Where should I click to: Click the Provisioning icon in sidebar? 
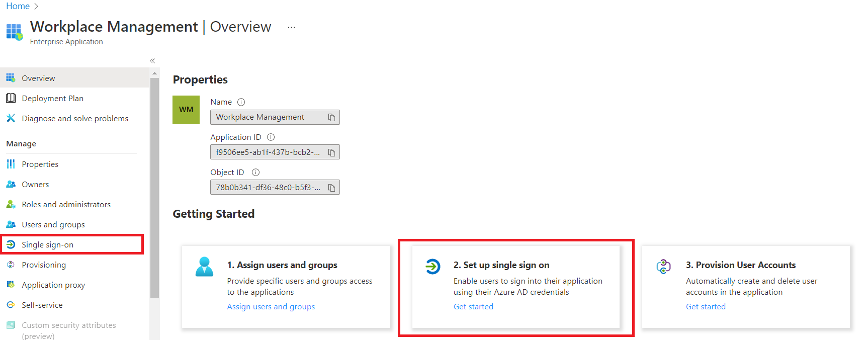[11, 265]
